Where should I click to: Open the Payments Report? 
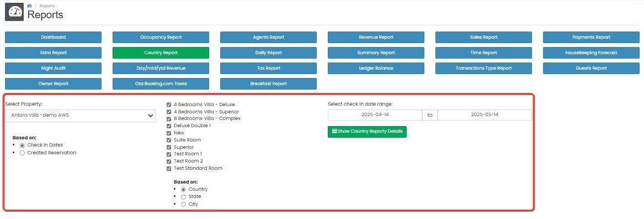[x=591, y=37]
